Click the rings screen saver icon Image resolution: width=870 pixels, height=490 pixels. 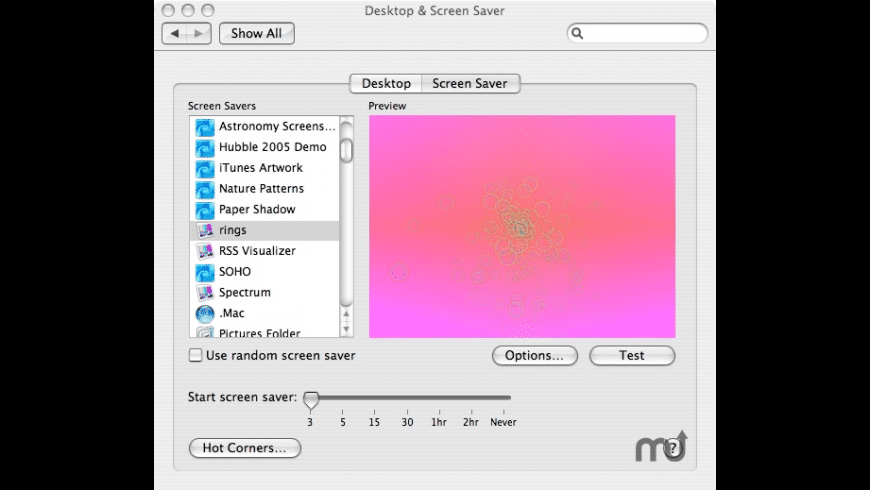click(205, 231)
